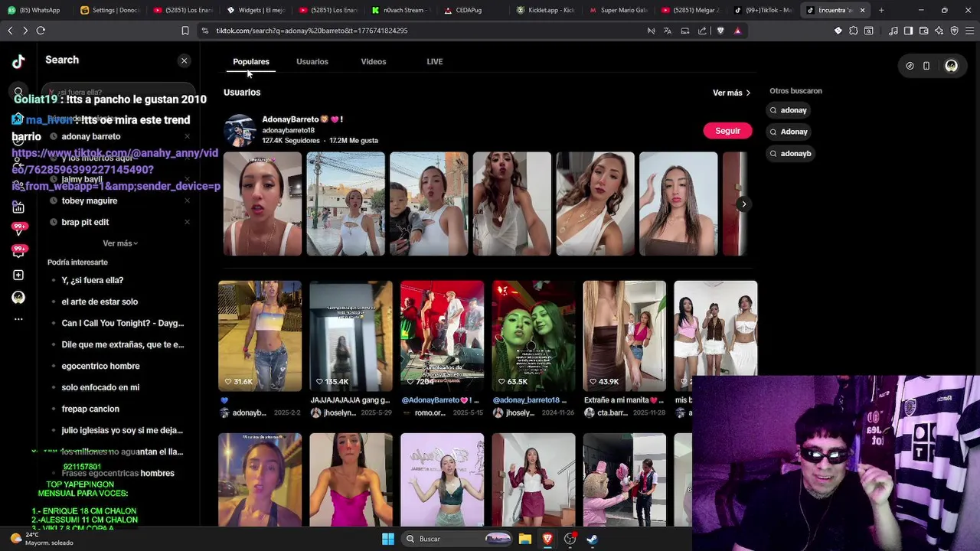Remove 'brap pit edit' from recent searches
The image size is (980, 551).
tap(187, 222)
